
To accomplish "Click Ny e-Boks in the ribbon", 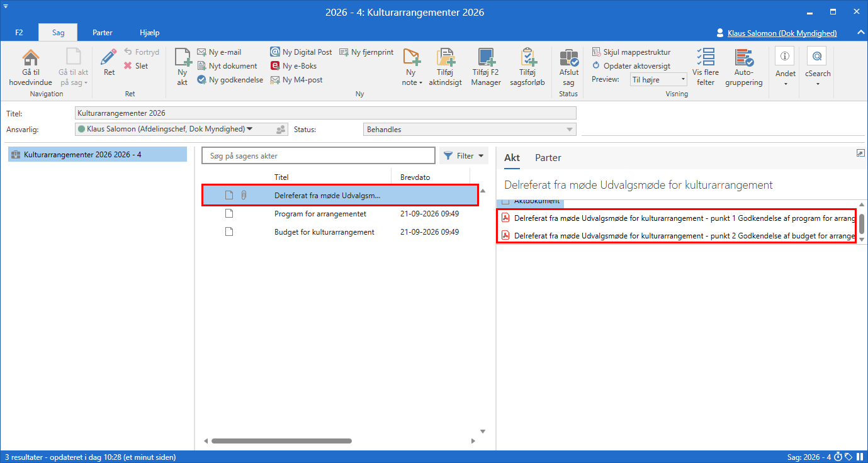I will point(294,66).
